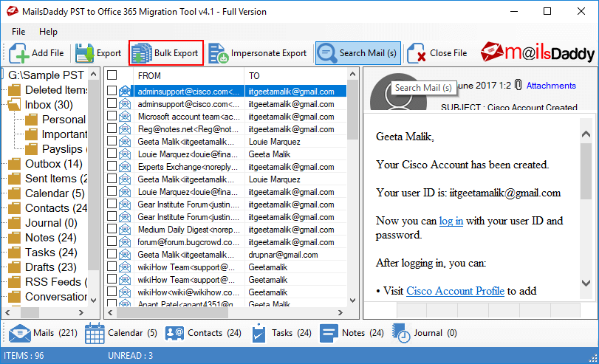This screenshot has height=364, width=599.
Task: Click the mail list vertical scrollbar thumb
Action: [352, 110]
